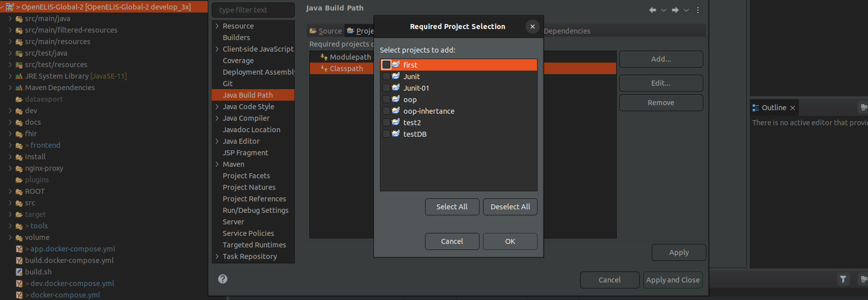This screenshot has height=300, width=868.
Task: Switch to the Source tab
Action: click(x=326, y=31)
